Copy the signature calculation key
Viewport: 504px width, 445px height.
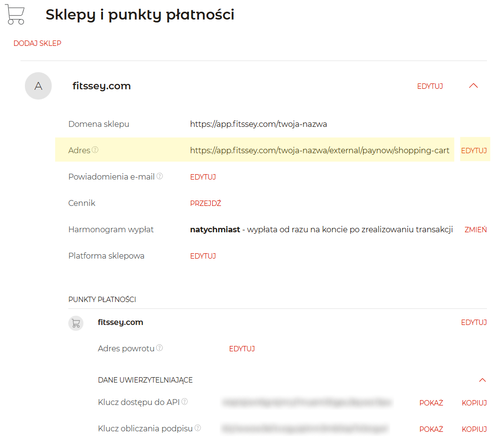click(x=474, y=429)
